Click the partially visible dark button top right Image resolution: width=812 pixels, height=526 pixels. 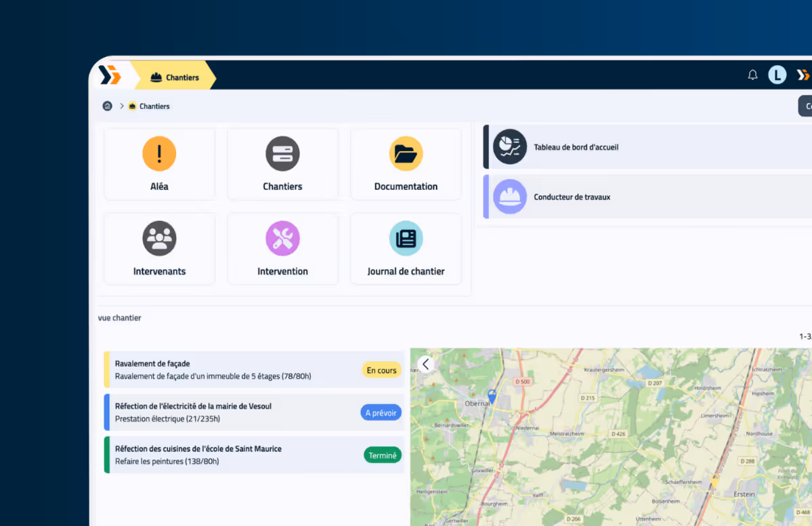click(805, 106)
